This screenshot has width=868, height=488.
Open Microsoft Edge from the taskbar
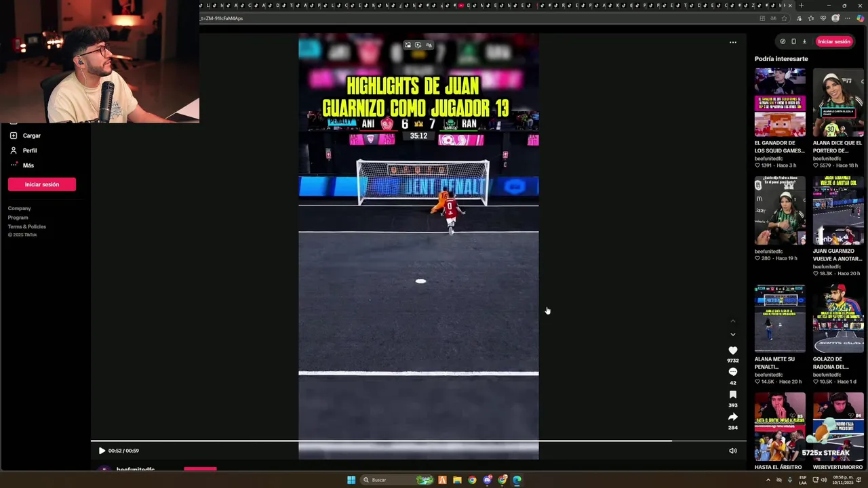pos(517,480)
